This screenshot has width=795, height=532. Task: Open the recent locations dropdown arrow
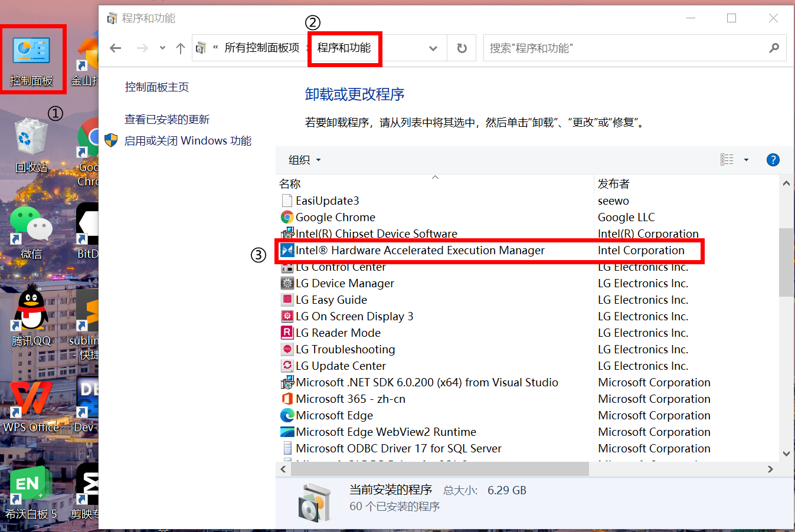(x=162, y=48)
